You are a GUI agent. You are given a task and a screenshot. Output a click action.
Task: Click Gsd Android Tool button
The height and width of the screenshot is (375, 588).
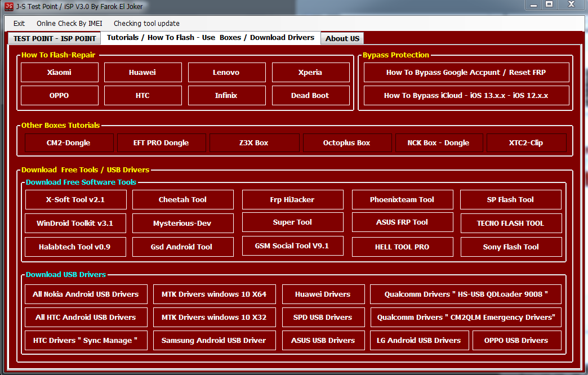pyautogui.click(x=182, y=247)
